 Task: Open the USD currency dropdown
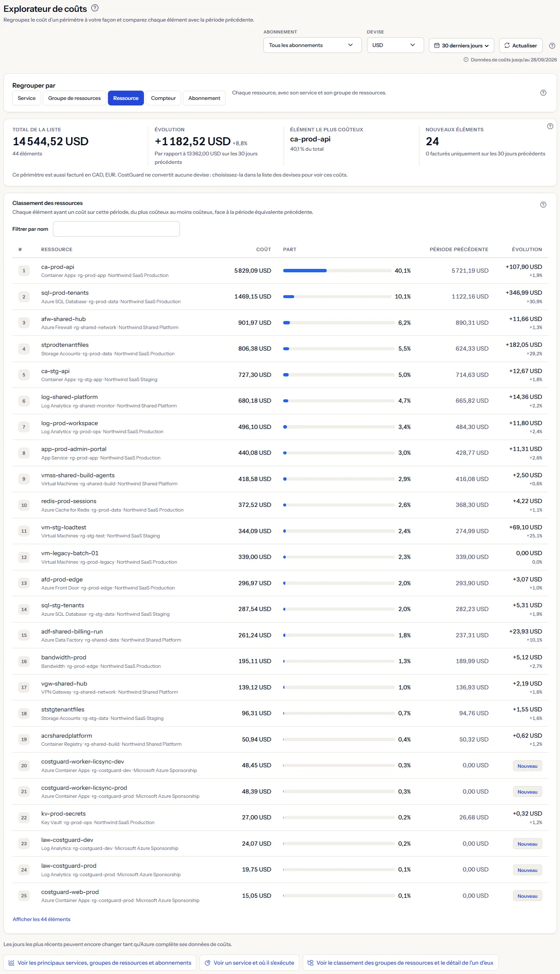click(395, 45)
